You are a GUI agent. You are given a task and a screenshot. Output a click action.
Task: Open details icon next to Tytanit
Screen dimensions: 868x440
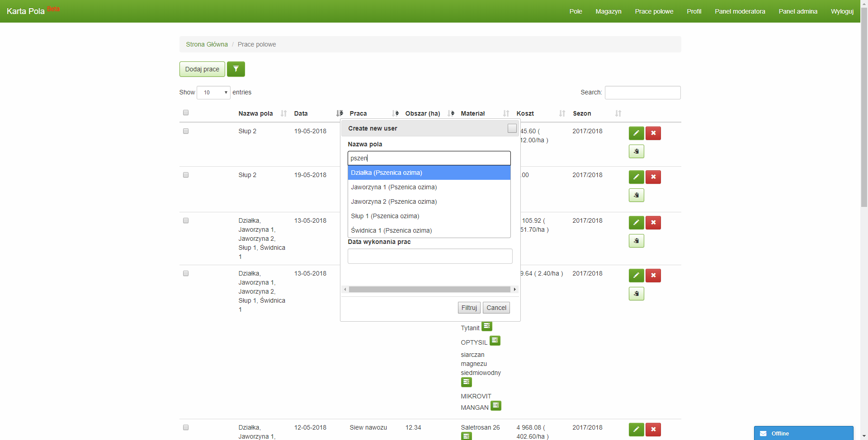pos(487,326)
